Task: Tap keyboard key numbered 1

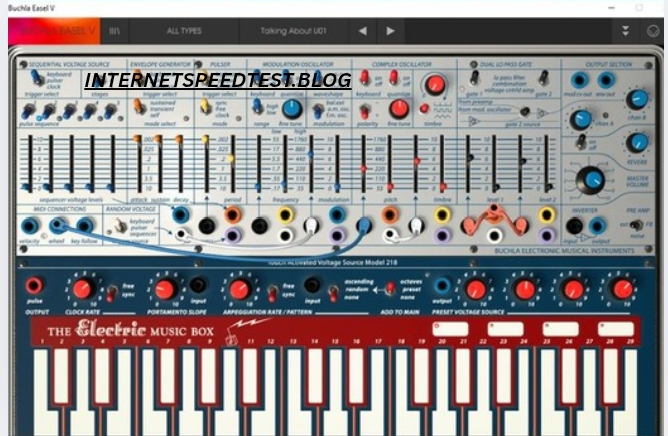Action: pyautogui.click(x=42, y=392)
